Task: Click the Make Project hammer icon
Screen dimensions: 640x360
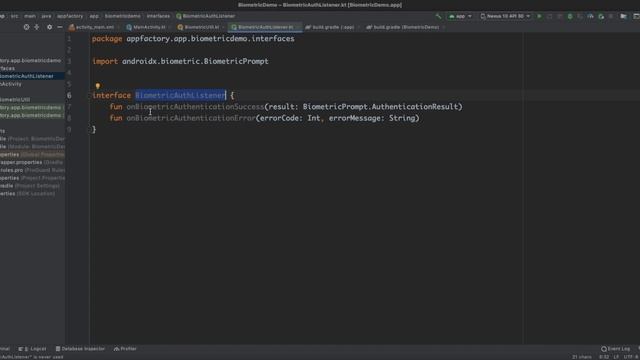Action: (x=438, y=16)
